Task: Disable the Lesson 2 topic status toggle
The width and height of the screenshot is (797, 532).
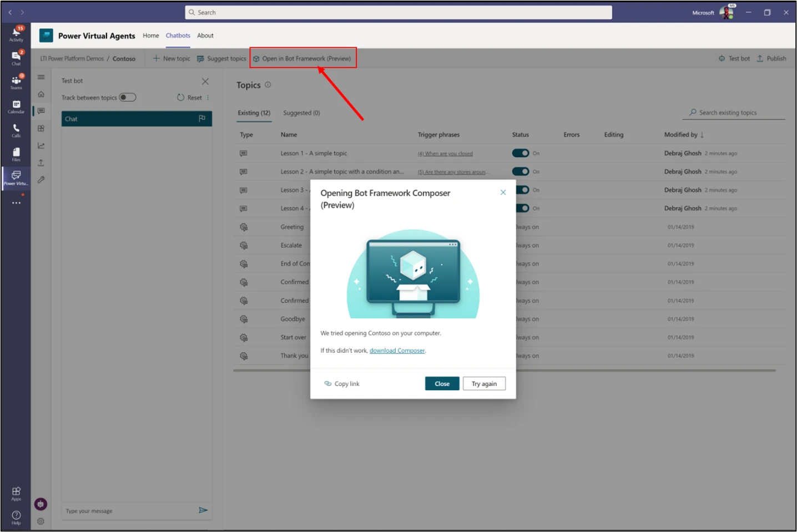Action: coord(520,172)
